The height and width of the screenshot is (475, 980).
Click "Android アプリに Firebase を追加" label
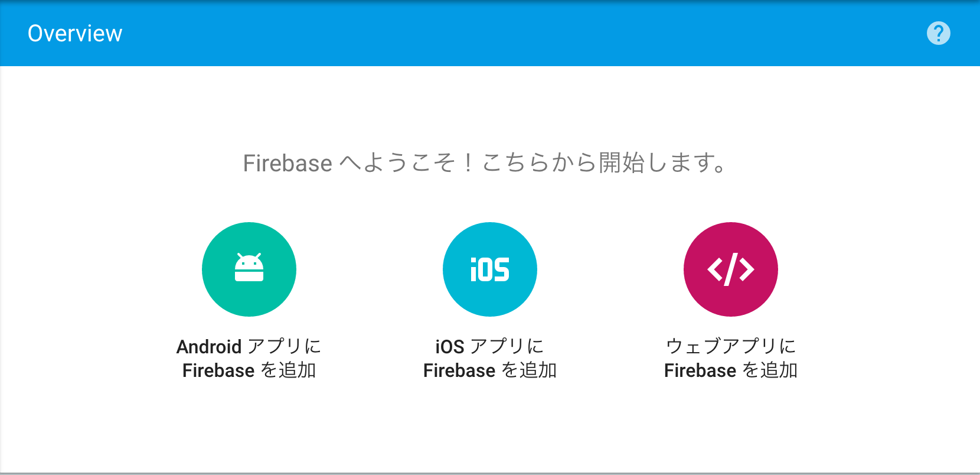click(x=249, y=358)
